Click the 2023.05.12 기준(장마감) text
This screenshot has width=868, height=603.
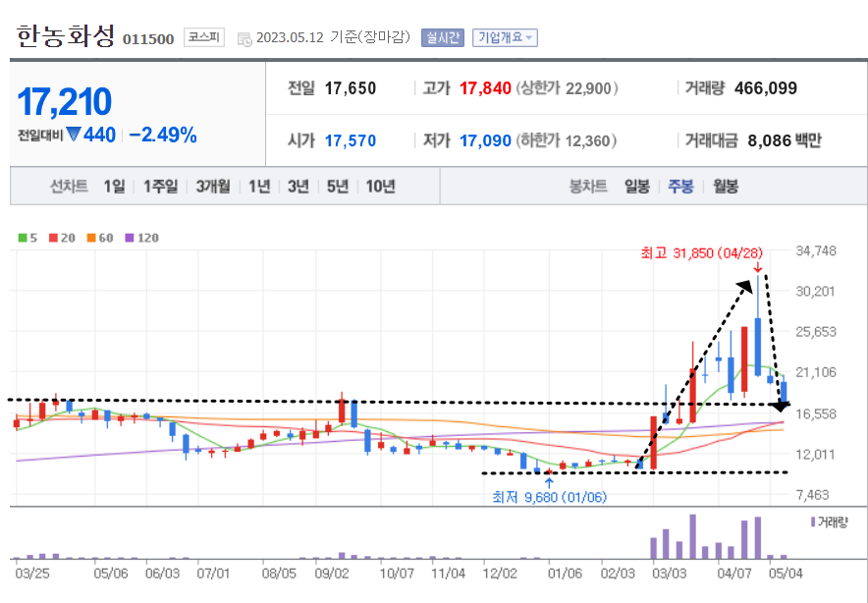(333, 37)
